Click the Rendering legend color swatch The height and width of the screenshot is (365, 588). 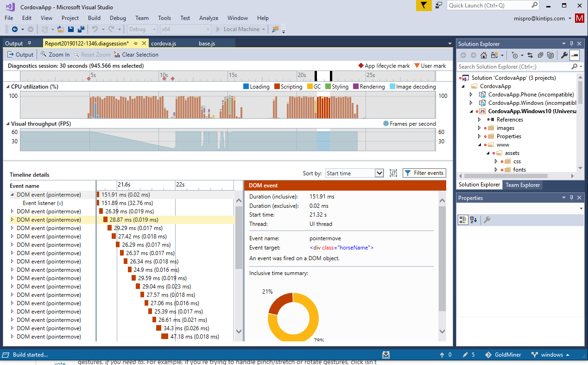356,87
